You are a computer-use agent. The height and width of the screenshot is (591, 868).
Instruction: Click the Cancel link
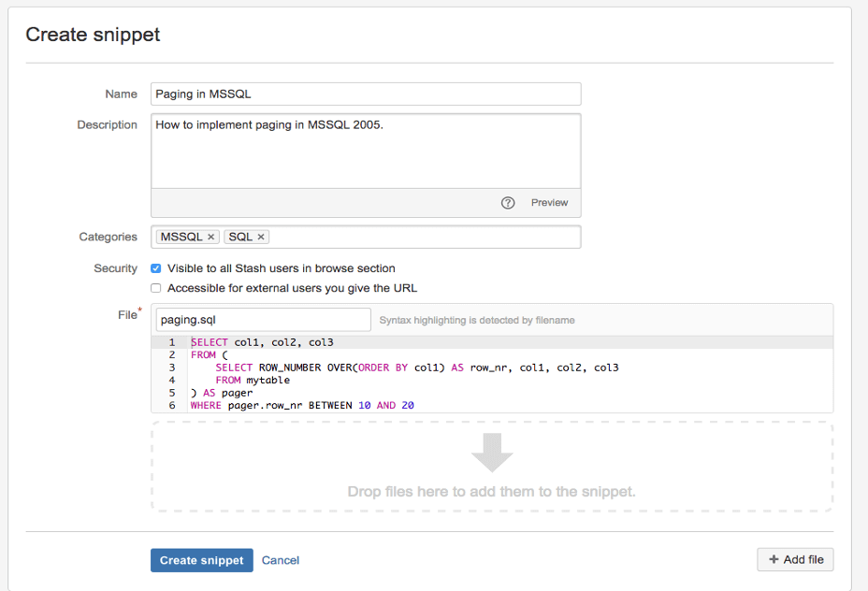[280, 560]
